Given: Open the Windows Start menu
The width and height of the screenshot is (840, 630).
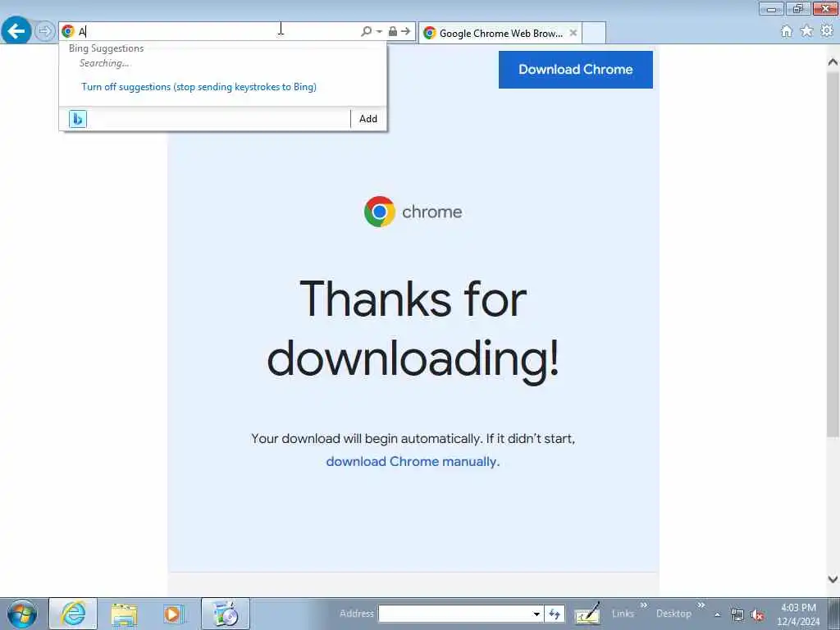Looking at the screenshot, I should [22, 614].
